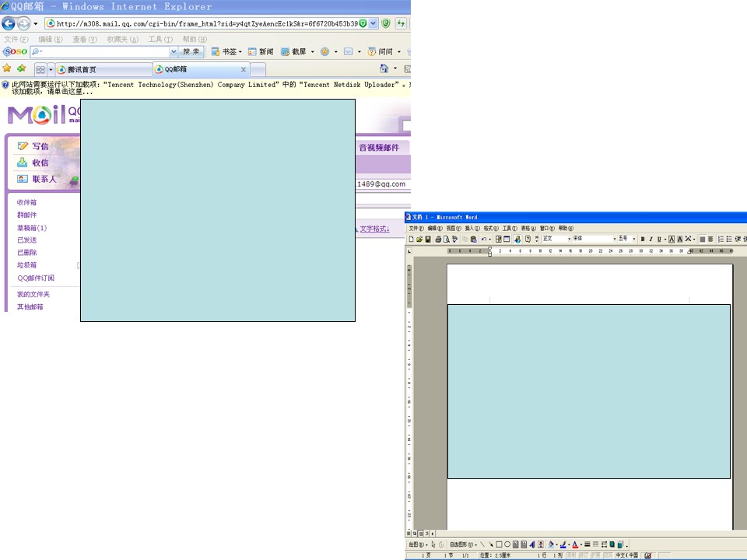Open 收藏夹 Favorites menu in IE
The width and height of the screenshot is (747, 560).
(x=122, y=39)
